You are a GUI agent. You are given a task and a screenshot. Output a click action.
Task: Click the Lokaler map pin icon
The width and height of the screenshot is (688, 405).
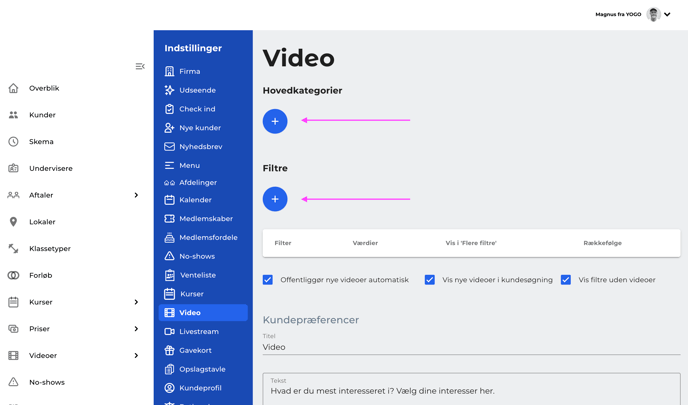(14, 222)
